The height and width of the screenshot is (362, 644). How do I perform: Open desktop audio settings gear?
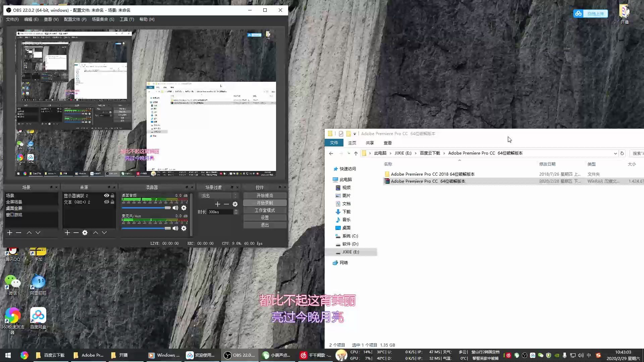[x=184, y=208]
